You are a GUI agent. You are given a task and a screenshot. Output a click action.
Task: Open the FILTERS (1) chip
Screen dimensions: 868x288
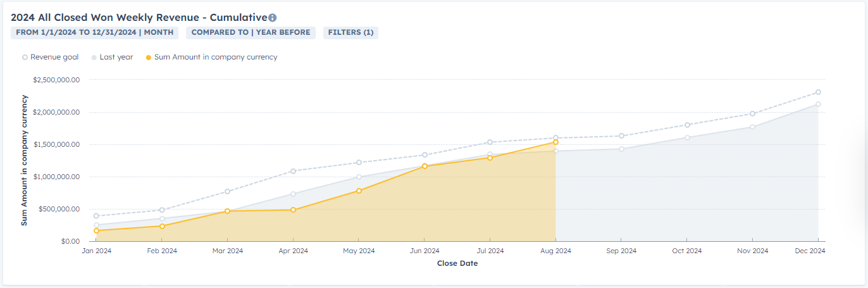(350, 32)
